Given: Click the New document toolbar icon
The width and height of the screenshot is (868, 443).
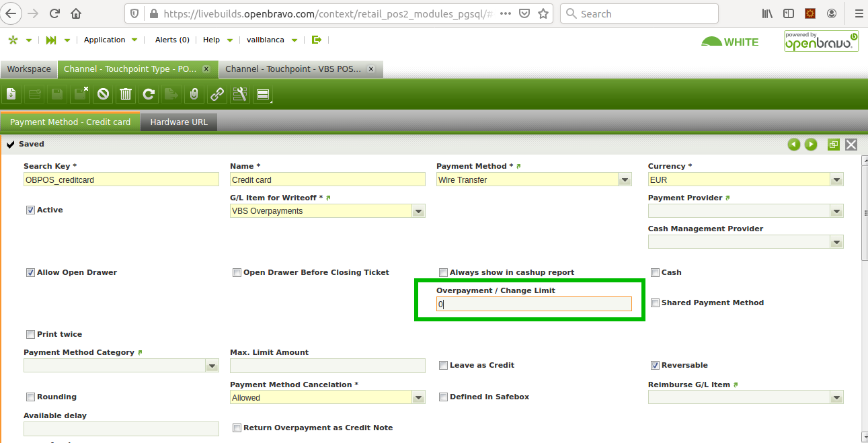Looking at the screenshot, I should coord(11,94).
